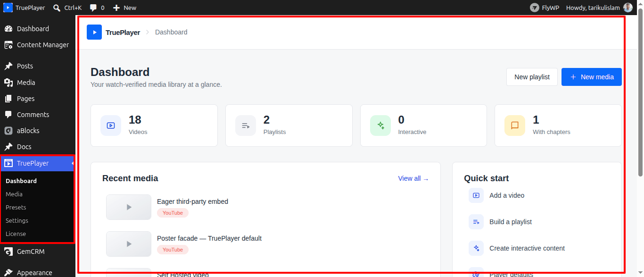Click the 18 Videos count
Viewport: 644px width, 277px height.
135,120
